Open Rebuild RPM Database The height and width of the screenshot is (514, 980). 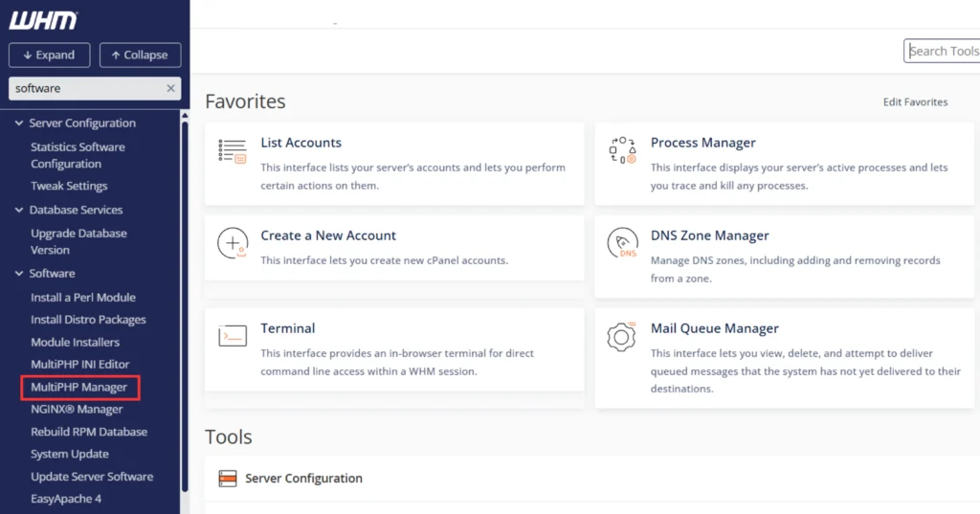89,432
